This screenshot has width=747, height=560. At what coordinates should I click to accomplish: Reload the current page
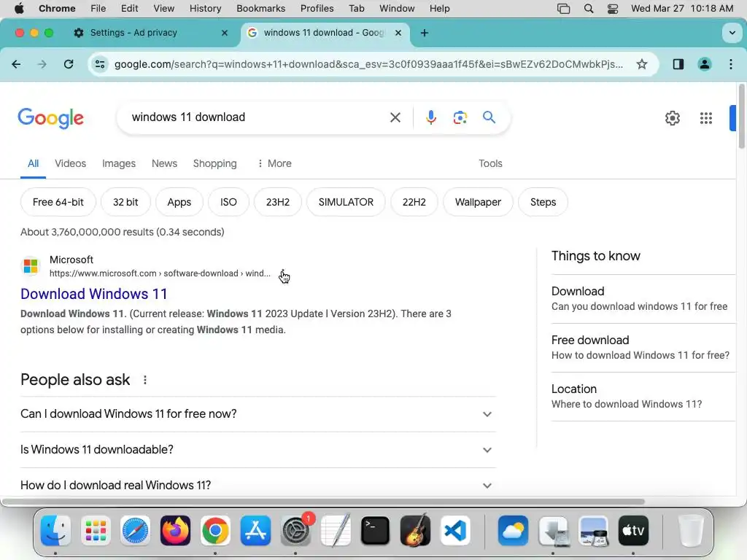coord(69,64)
